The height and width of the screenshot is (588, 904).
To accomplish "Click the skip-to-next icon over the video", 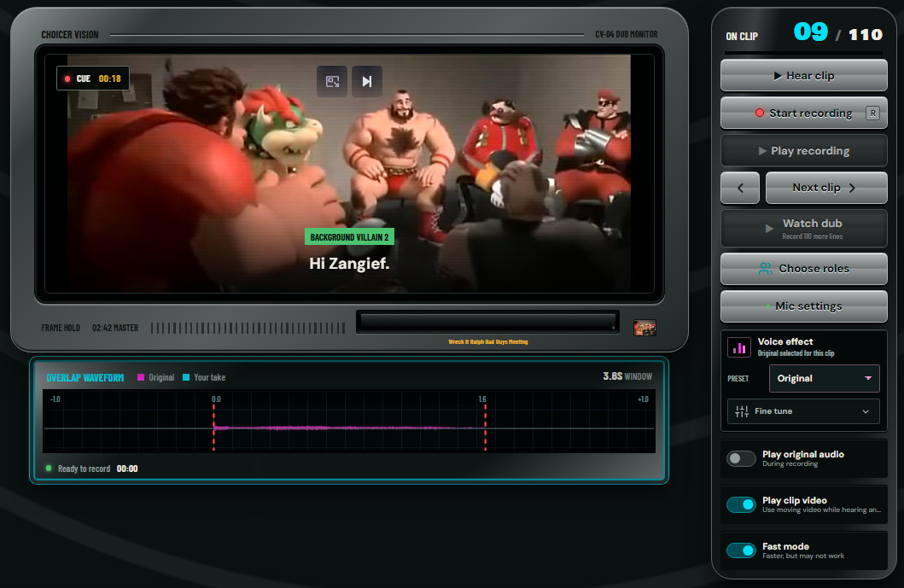I will [x=367, y=81].
